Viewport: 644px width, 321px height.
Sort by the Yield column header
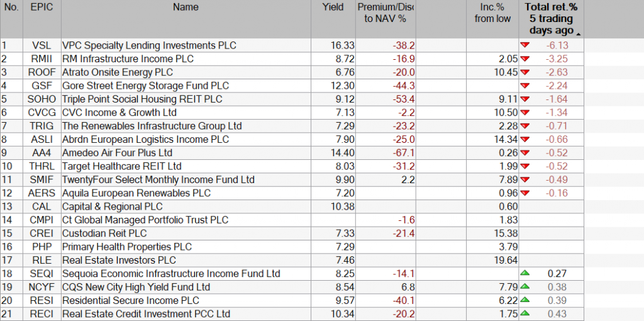pos(333,20)
